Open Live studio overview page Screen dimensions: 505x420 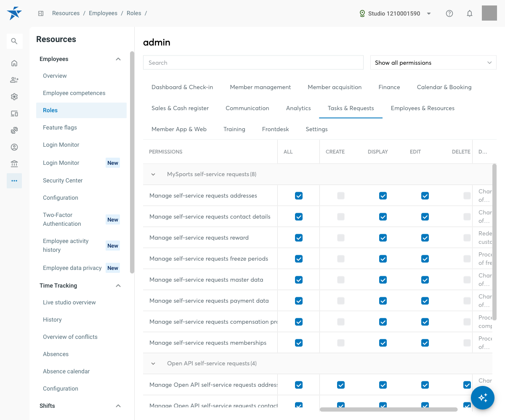pos(81,302)
